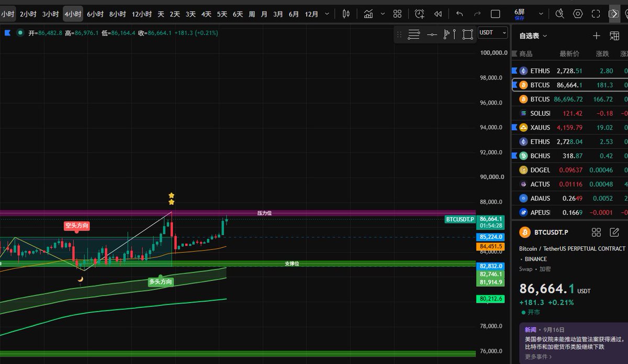Sort the watchlist by the 最新价 column
Screen dimensions: 628x364
569,54
